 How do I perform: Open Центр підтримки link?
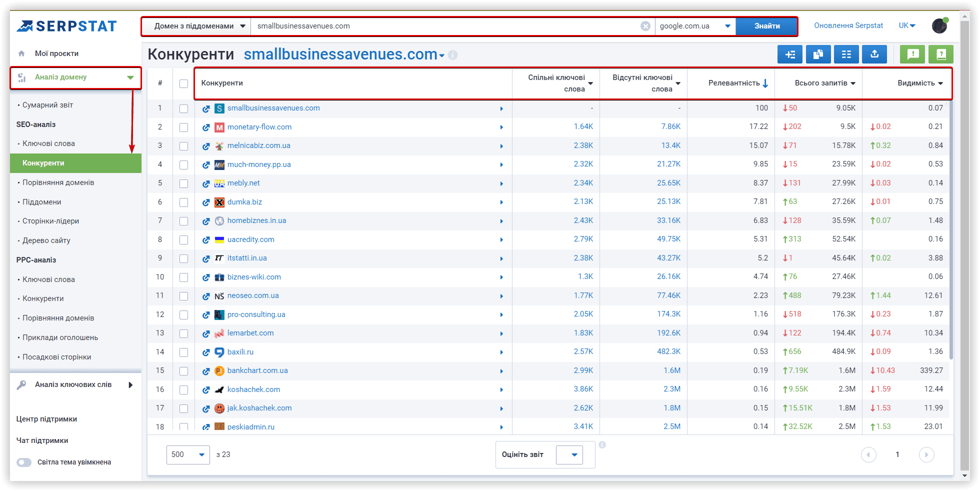pyautogui.click(x=46, y=419)
